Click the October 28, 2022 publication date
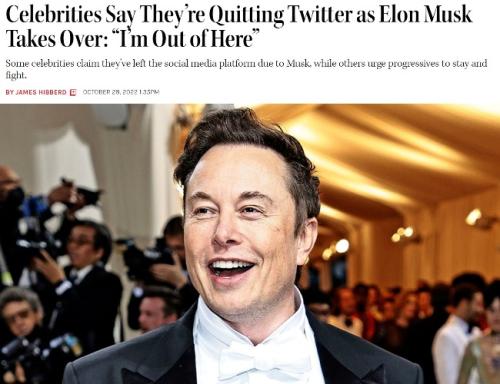500x384 pixels. [109, 92]
